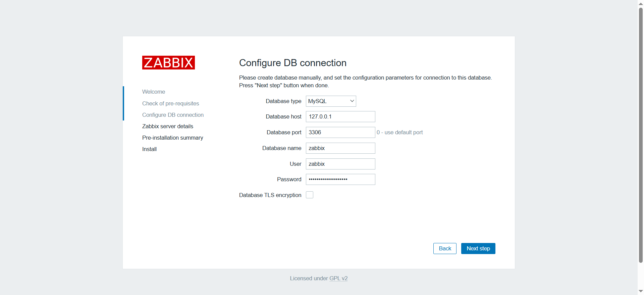This screenshot has height=295, width=644.
Task: Go to Check of pre-requisites step
Action: point(170,103)
